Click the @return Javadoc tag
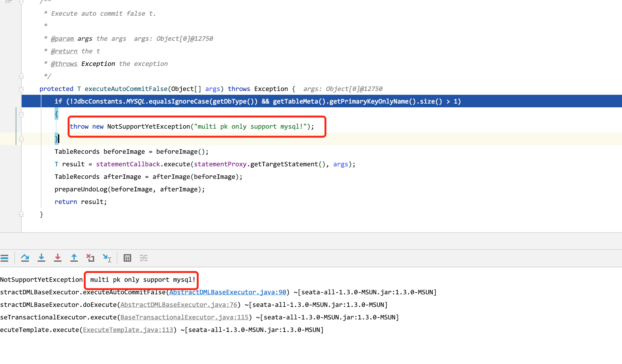Image resolution: width=622 pixels, height=364 pixels. pyautogui.click(x=64, y=51)
